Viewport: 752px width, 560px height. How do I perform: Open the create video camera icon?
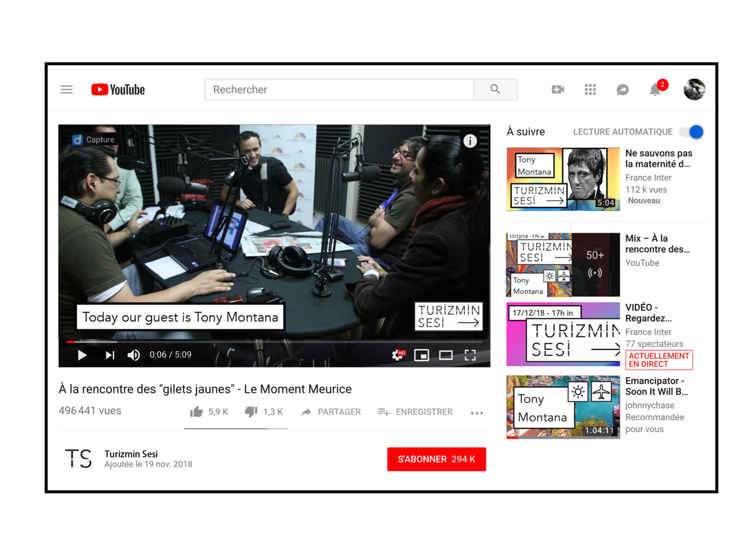(557, 90)
